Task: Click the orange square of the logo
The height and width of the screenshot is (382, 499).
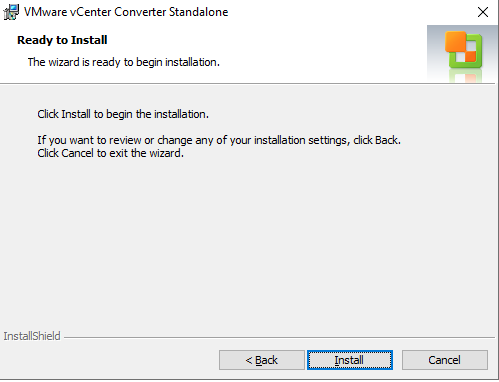Action: (x=455, y=41)
